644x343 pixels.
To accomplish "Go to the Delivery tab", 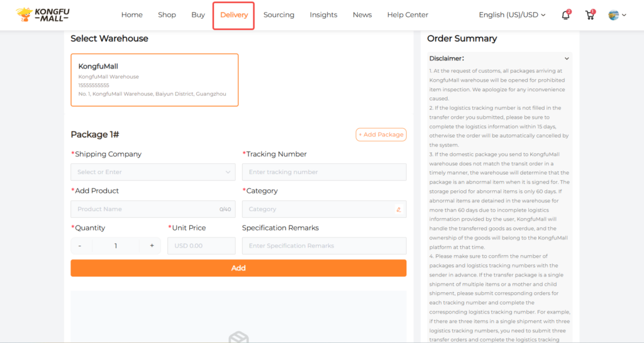I will click(234, 15).
